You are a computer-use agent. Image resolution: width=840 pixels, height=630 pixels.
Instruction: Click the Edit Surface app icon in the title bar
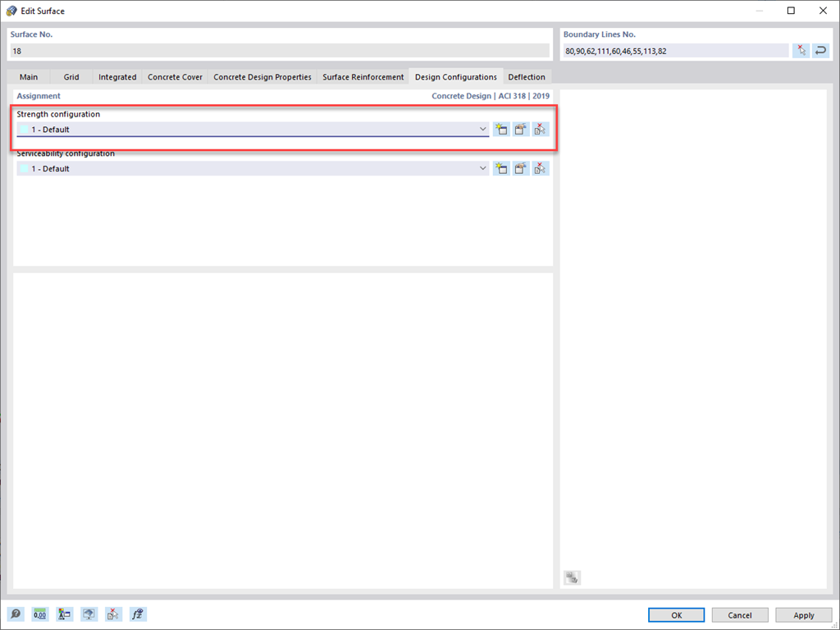click(11, 11)
